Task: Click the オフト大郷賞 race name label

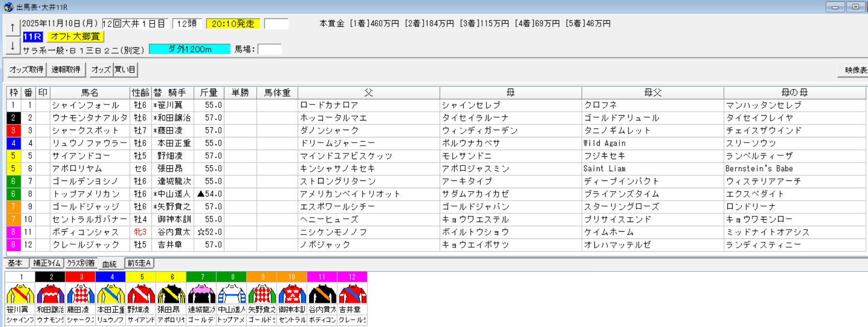Action: [x=75, y=37]
